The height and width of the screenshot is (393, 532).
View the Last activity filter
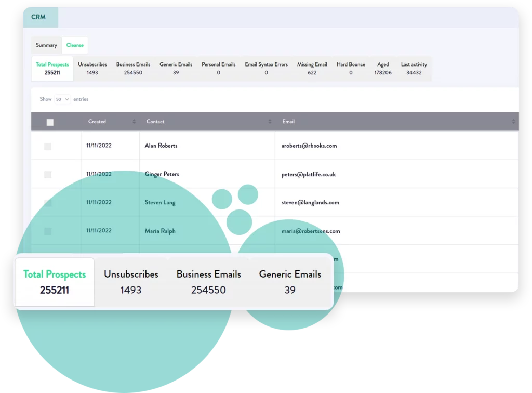tap(414, 69)
